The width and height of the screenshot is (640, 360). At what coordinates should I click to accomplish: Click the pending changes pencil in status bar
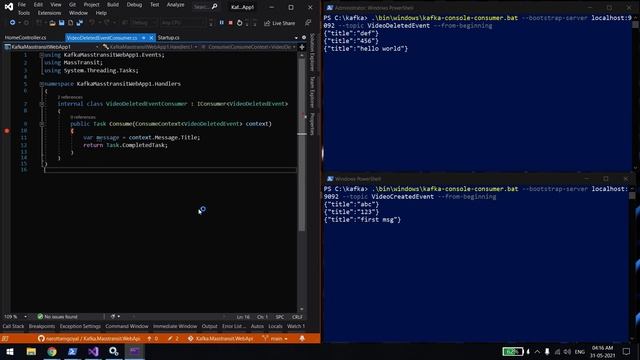[173, 338]
